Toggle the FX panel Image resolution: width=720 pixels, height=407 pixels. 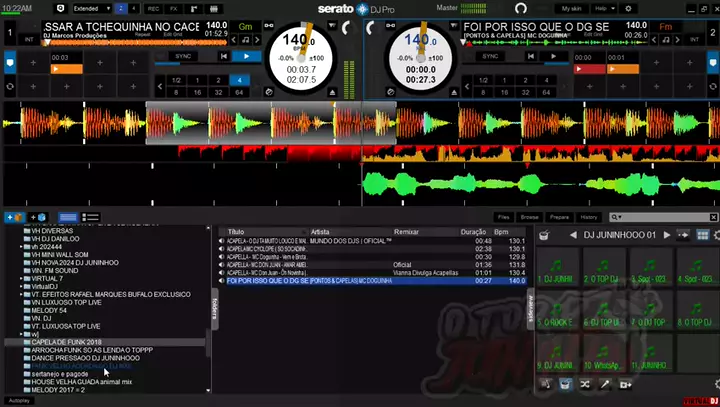click(174, 9)
